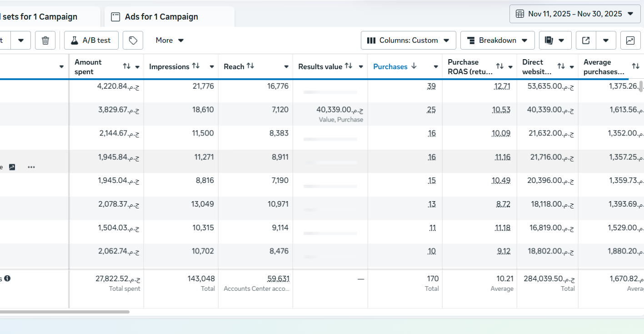Image resolution: width=644 pixels, height=334 pixels.
Task: Click the trash delete icon
Action: (x=45, y=40)
